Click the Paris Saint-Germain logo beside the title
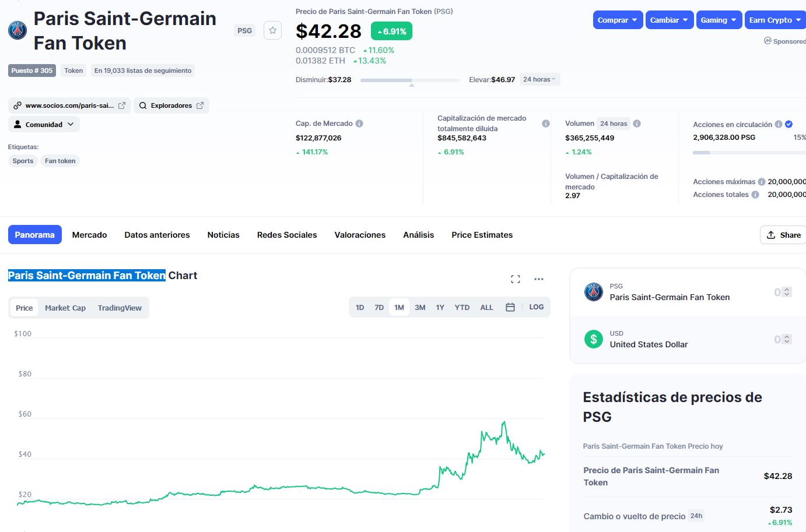Screen dimensions: 806x532 [x=17, y=30]
